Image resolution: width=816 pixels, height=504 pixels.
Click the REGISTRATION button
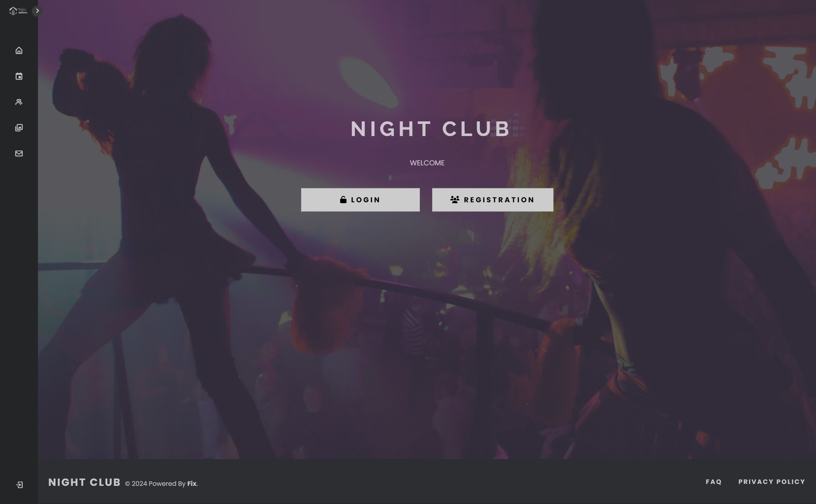coord(493,200)
